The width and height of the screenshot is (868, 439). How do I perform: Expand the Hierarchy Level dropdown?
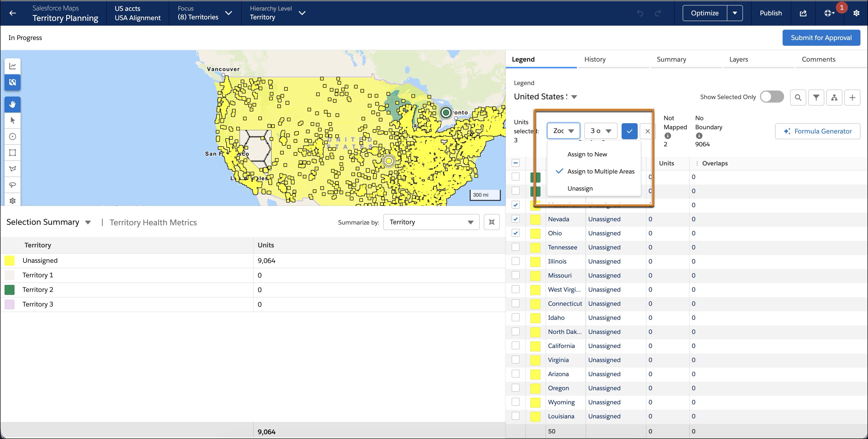click(x=302, y=13)
